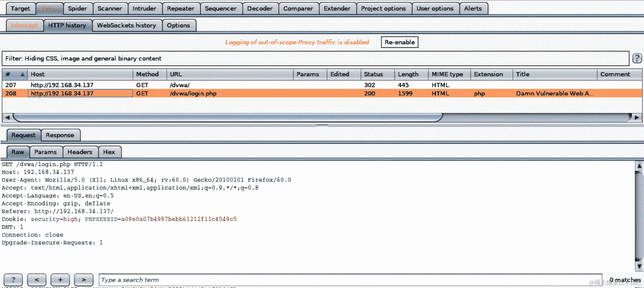Click the Damn Vulnerable Web A... title cell
Image resolution: width=644 pixels, height=288 pixels.
(x=555, y=93)
